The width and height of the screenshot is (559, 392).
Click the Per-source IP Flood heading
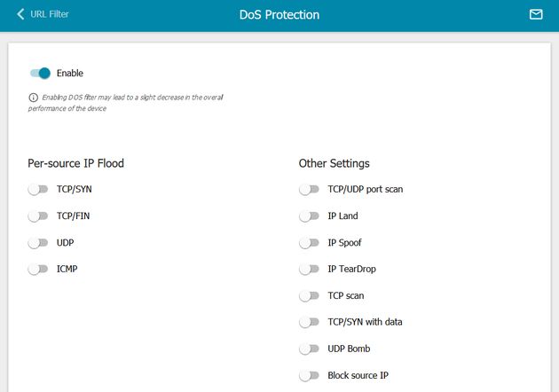click(76, 163)
